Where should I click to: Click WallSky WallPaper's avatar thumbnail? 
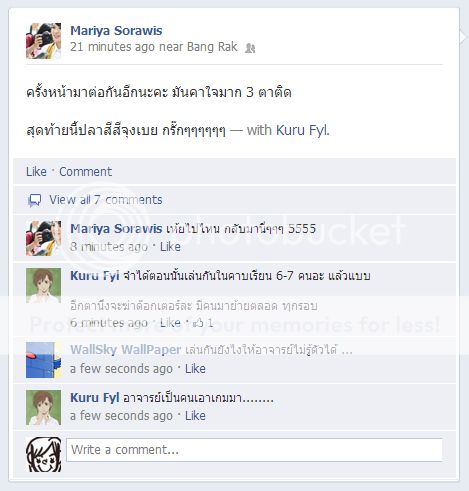coord(44,360)
